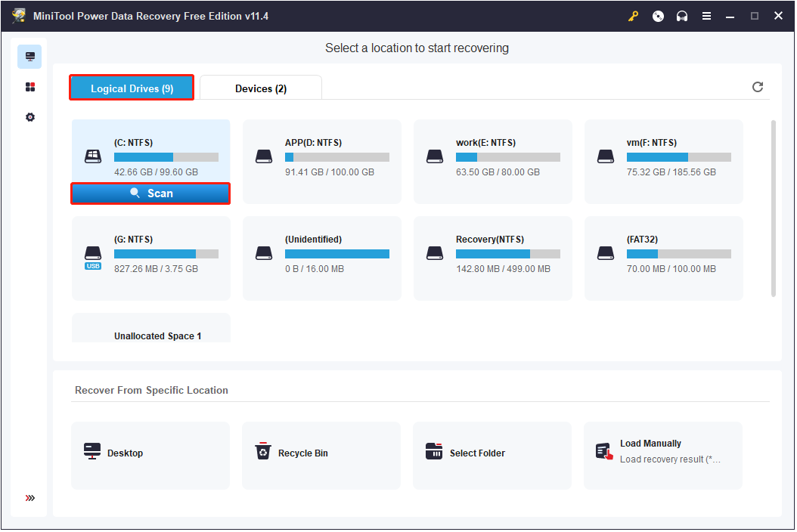
Task: Click C: drive usage bar
Action: tap(166, 157)
